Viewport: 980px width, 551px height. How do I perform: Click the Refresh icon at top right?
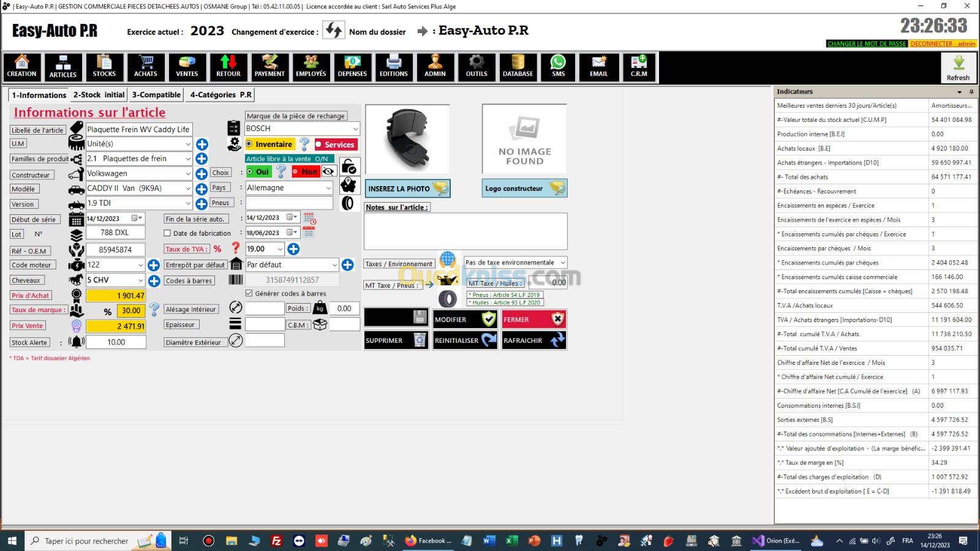click(x=958, y=67)
